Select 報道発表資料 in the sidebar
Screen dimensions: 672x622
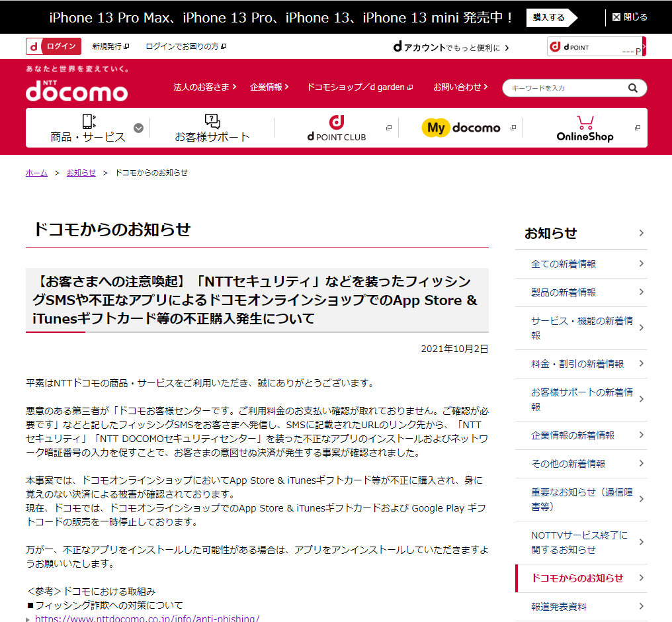(x=559, y=607)
